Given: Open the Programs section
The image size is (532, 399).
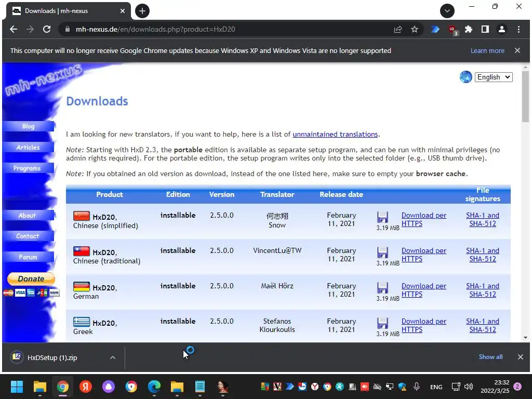Looking at the screenshot, I should point(28,168).
